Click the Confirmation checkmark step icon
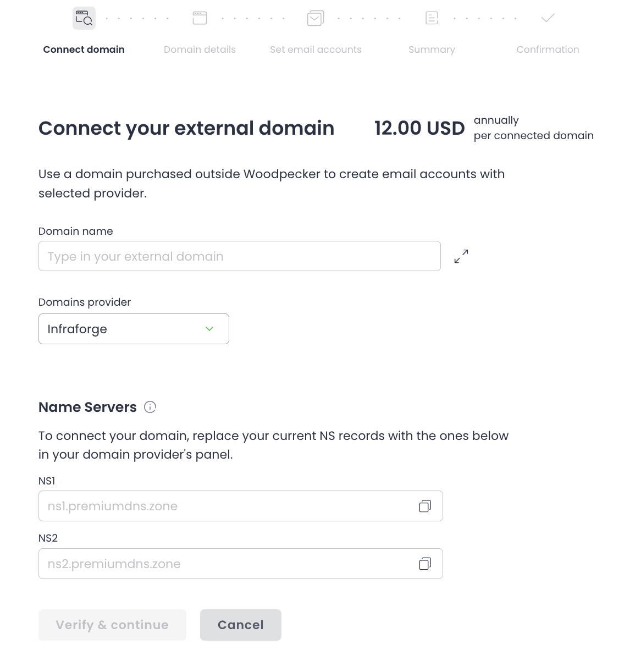Screen dimensions: 641x672 (548, 18)
